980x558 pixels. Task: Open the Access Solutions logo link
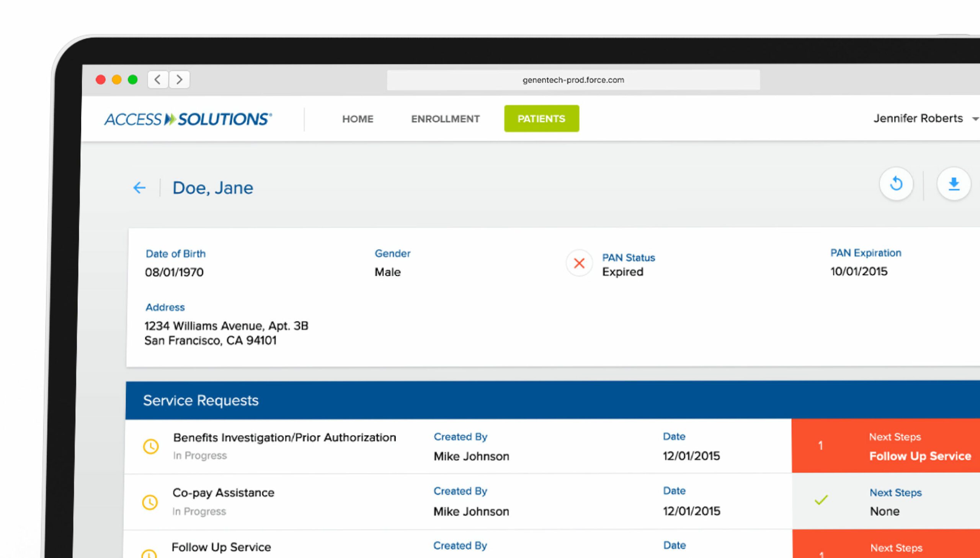point(188,119)
